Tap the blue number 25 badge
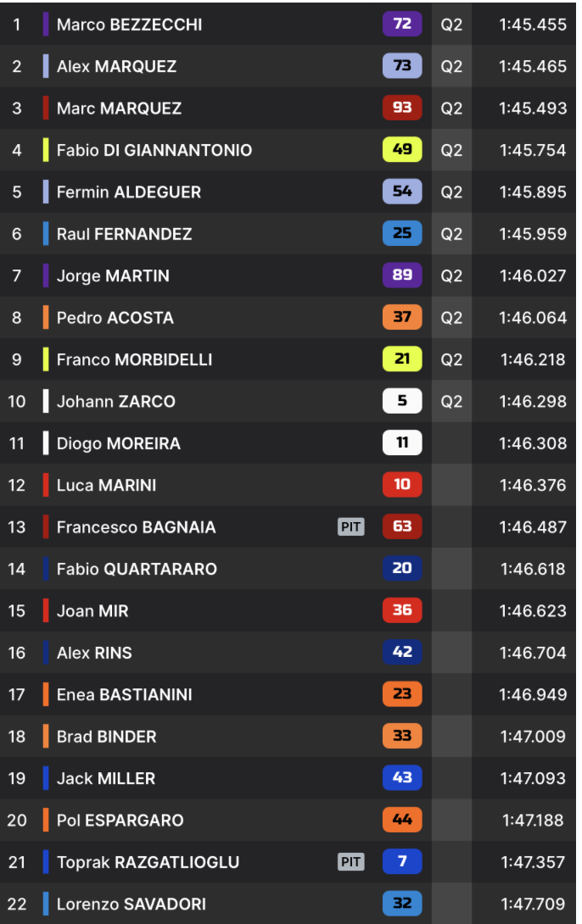Viewport: 582px width, 924px height. coord(402,233)
